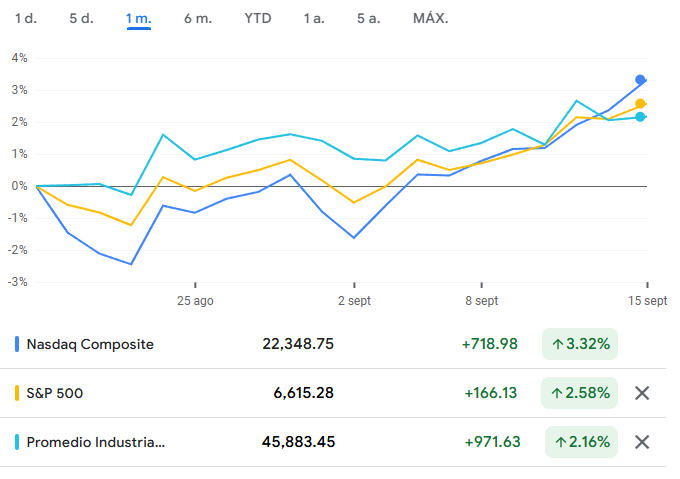
Task: Click the 4% axis label
Action: click(20, 58)
